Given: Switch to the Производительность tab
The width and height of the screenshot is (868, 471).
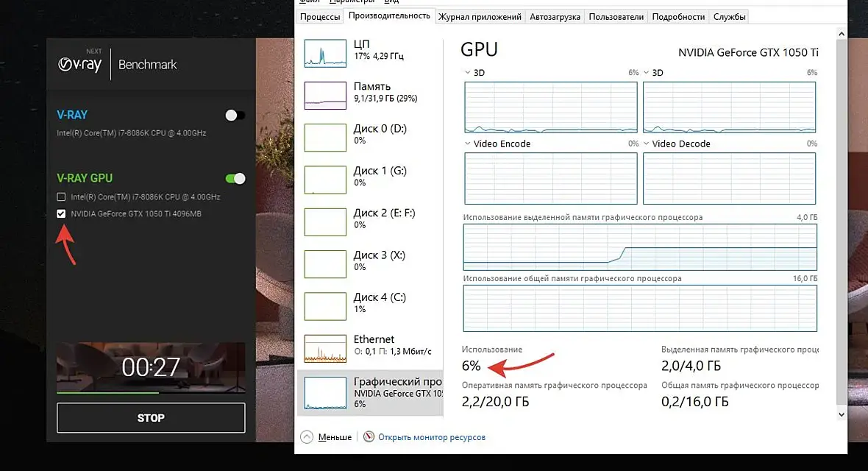Looking at the screenshot, I should (x=389, y=16).
